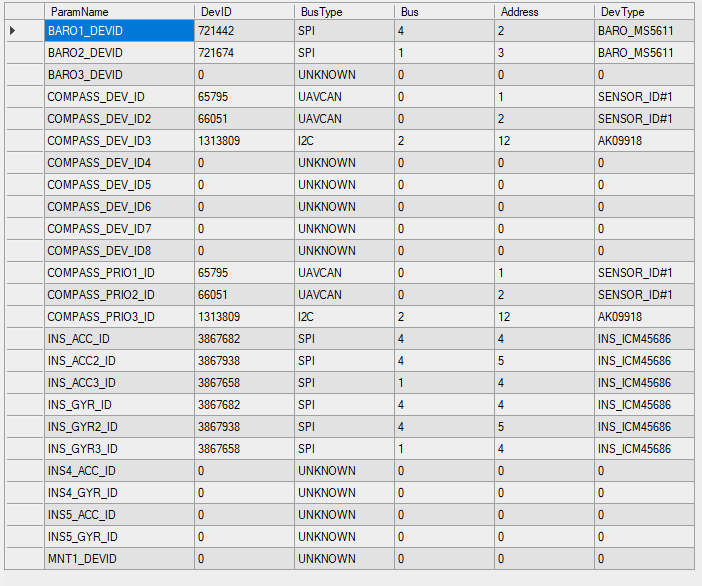
Task: Select the COMPASS_DEV_ID parameter cell
Action: click(x=118, y=97)
